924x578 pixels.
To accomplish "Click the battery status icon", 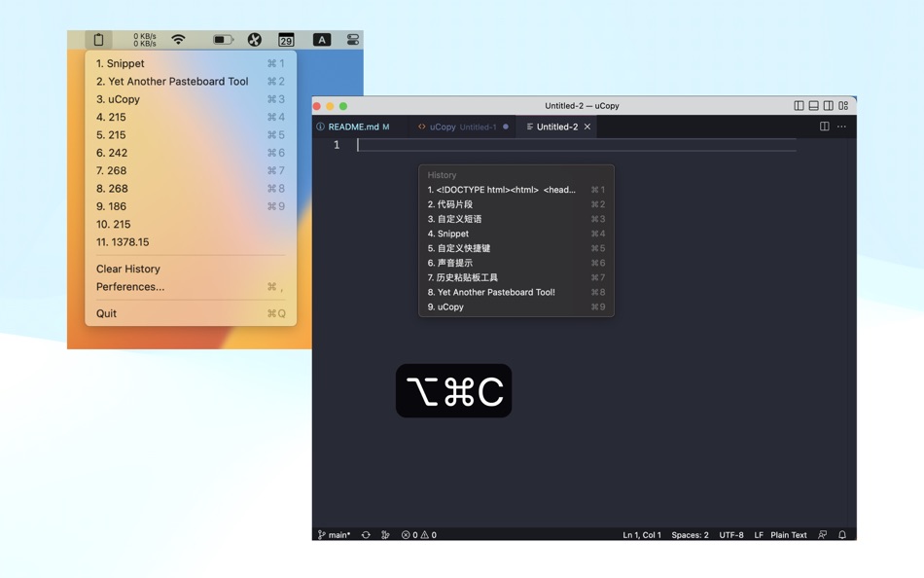I will click(224, 40).
